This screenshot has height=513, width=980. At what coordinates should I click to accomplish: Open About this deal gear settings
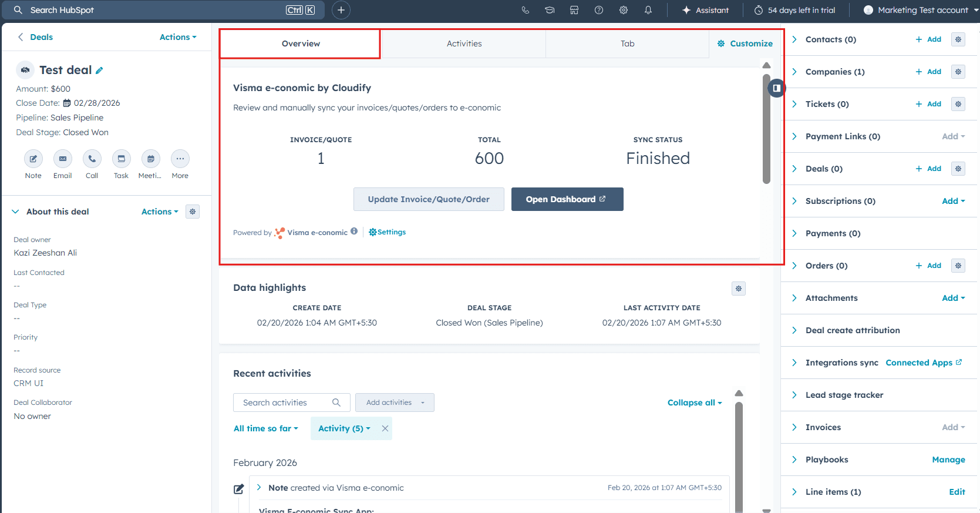click(x=193, y=212)
